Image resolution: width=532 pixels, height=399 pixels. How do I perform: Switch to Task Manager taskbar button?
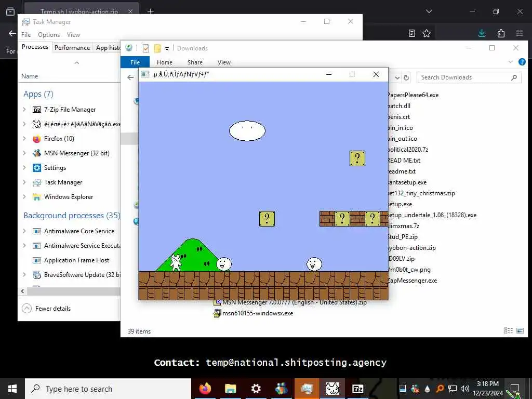pyautogui.click(x=307, y=389)
